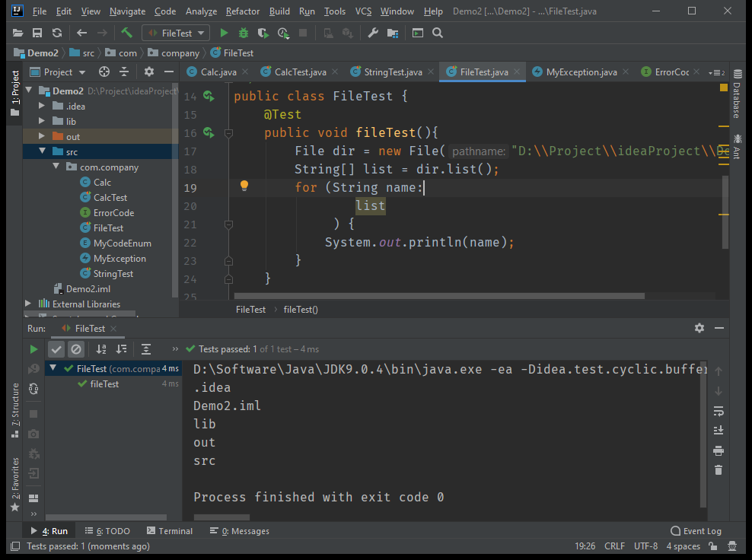Save all files with the floppy disk icon
The width and height of the screenshot is (752, 560).
tap(37, 33)
